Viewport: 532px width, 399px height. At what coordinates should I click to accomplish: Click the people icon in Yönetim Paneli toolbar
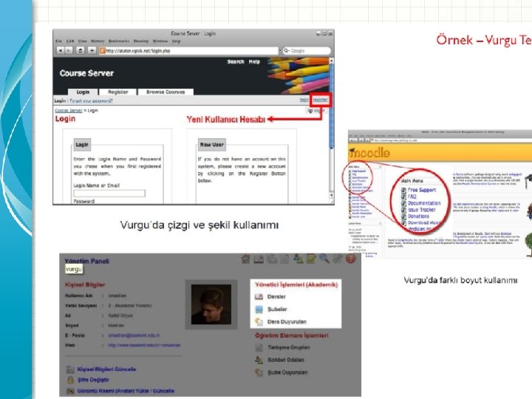(299, 259)
